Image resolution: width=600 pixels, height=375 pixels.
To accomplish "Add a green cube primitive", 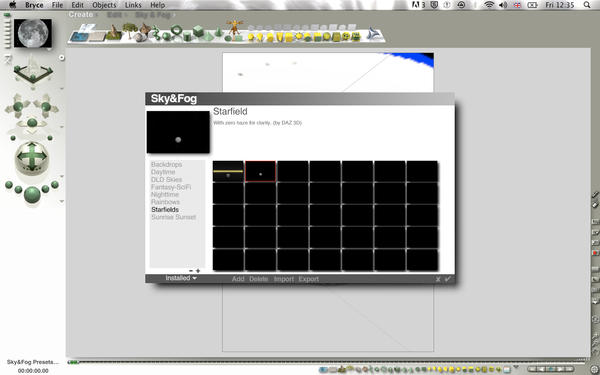I will 198,31.
